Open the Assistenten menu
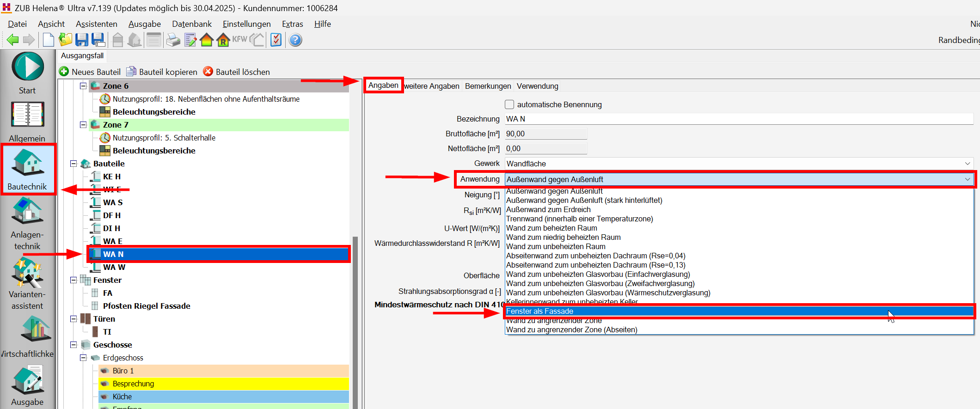 click(x=96, y=24)
